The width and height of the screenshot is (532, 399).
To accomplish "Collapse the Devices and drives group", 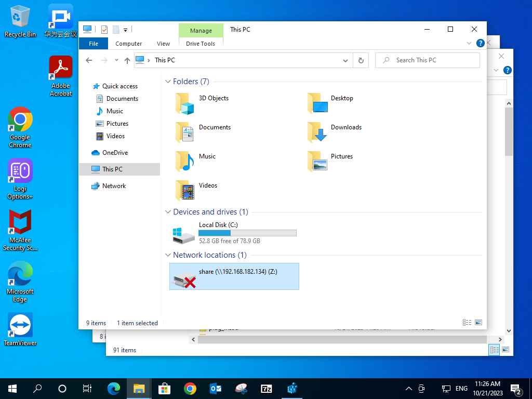I will click(168, 212).
